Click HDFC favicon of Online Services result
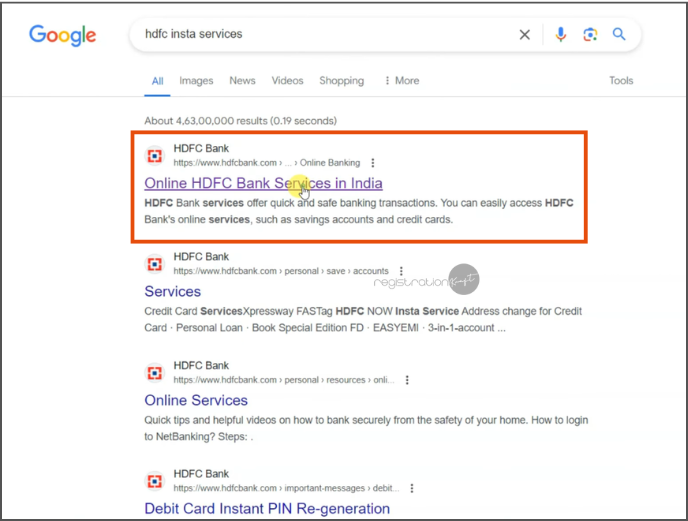The height and width of the screenshot is (521, 688). 154,373
